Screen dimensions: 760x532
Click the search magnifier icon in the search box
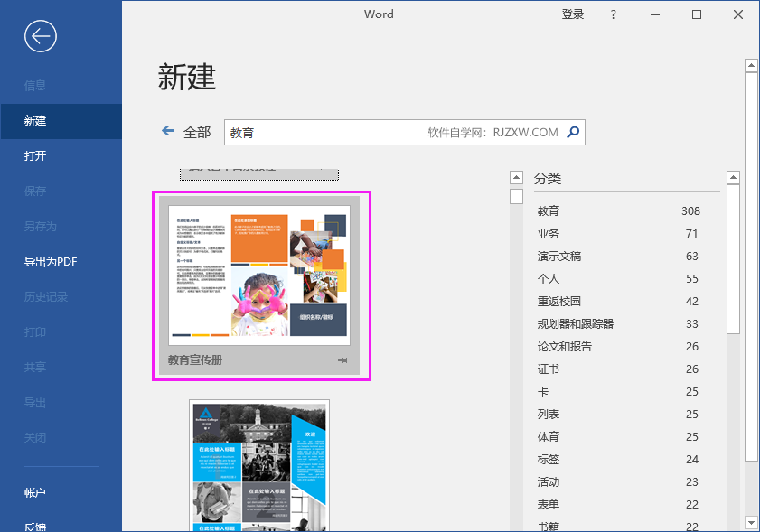click(x=572, y=132)
